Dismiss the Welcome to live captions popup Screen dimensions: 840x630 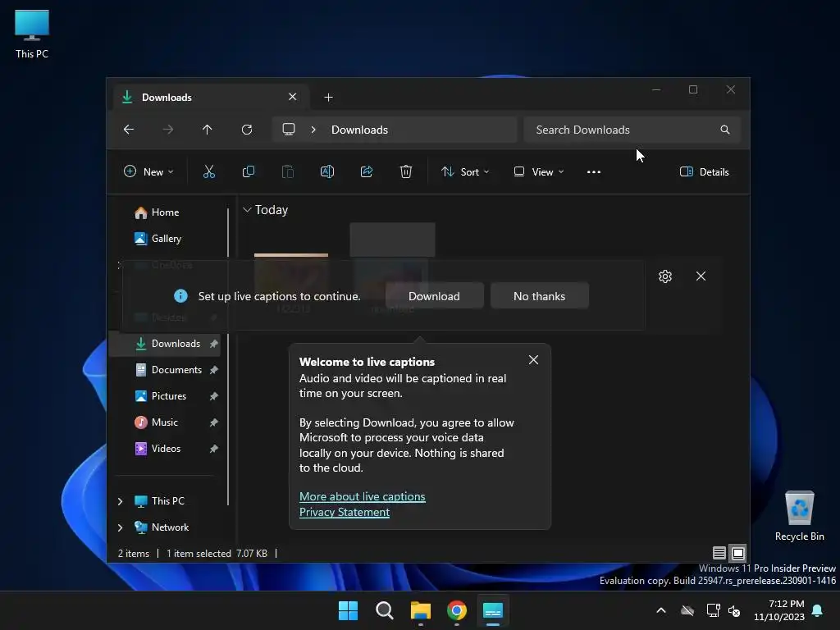[x=533, y=360]
